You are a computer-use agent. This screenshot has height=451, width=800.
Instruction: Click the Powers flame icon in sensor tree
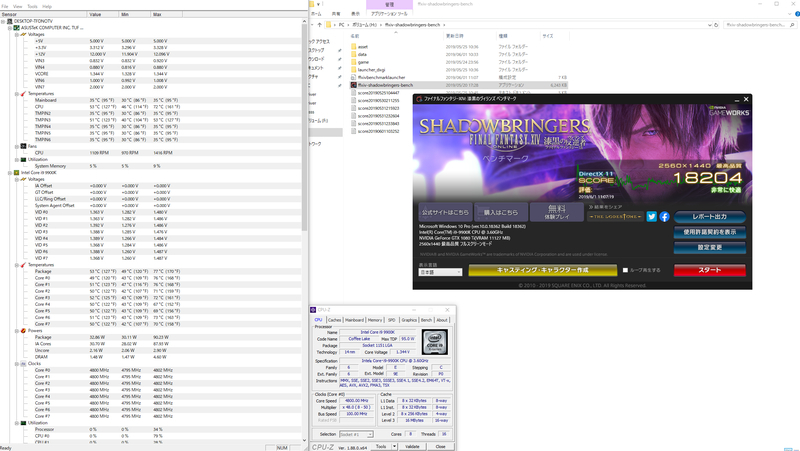point(23,331)
